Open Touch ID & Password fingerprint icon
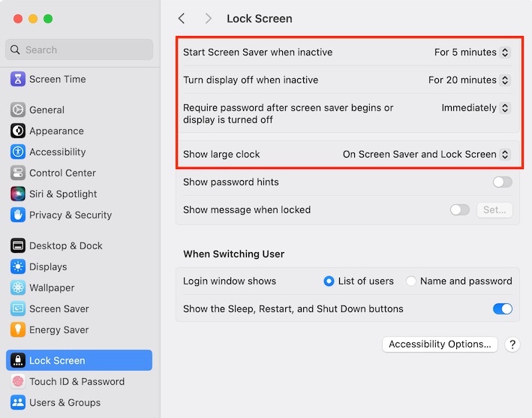Viewport: 532px width, 418px height. pos(18,381)
